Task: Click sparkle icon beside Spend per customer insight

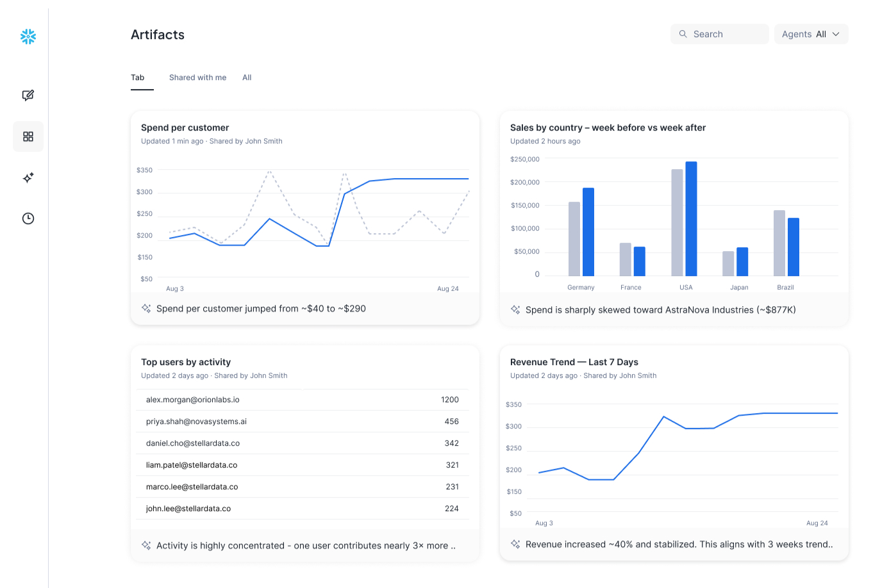Action: [146, 308]
